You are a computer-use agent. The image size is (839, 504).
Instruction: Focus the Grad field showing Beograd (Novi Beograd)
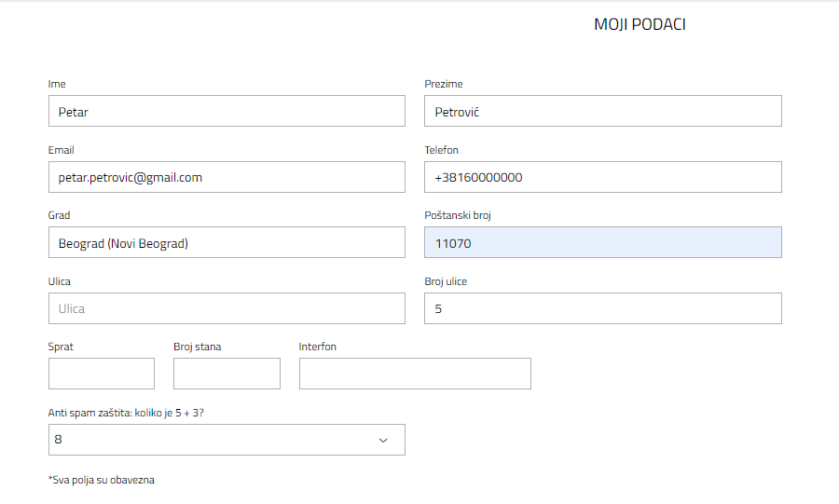(x=227, y=242)
